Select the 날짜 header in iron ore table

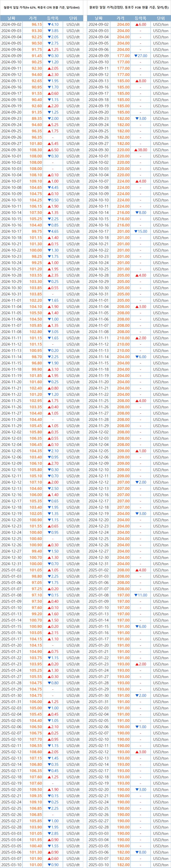(x=11, y=18)
